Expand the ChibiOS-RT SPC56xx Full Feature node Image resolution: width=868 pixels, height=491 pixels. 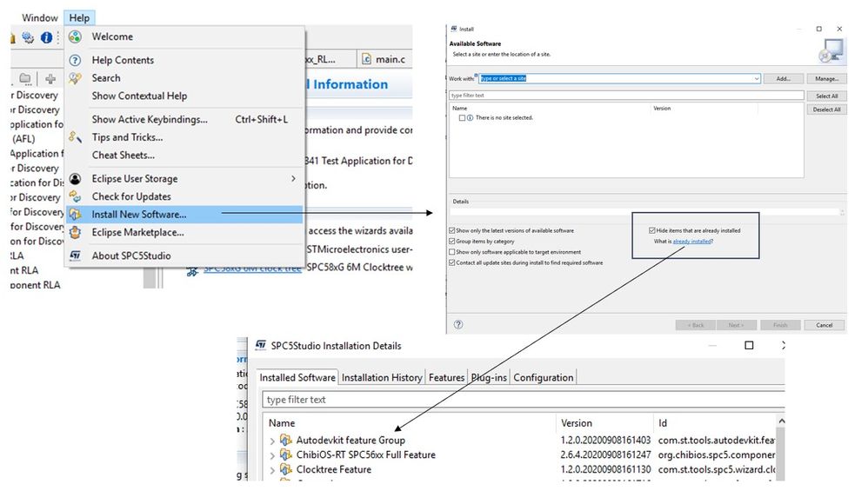tap(272, 455)
